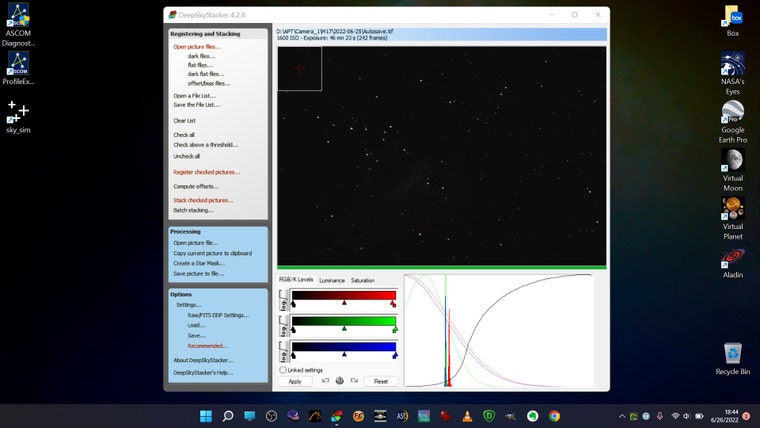760x428 pixels.
Task: Open Google Earth Pro desktop shortcut
Action: point(732,122)
